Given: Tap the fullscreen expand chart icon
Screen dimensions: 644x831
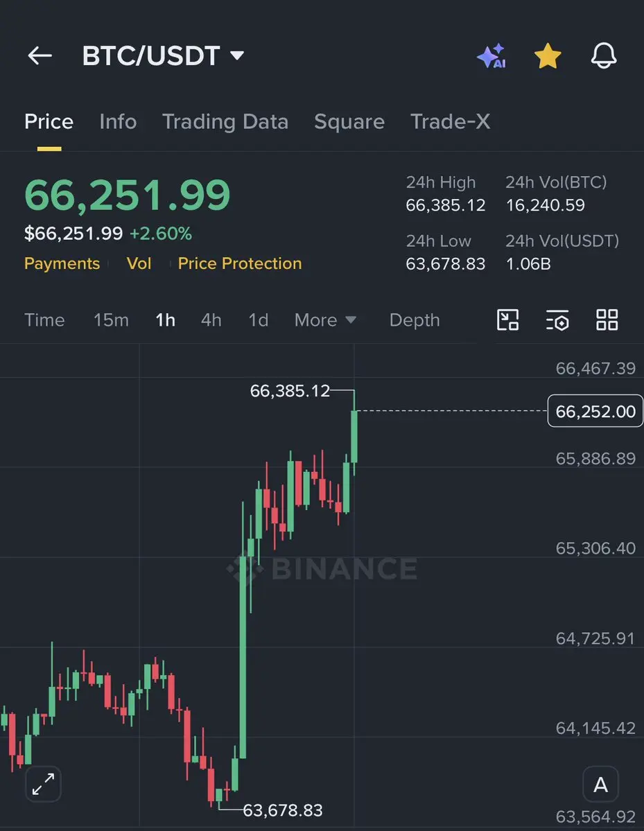Looking at the screenshot, I should [44, 784].
